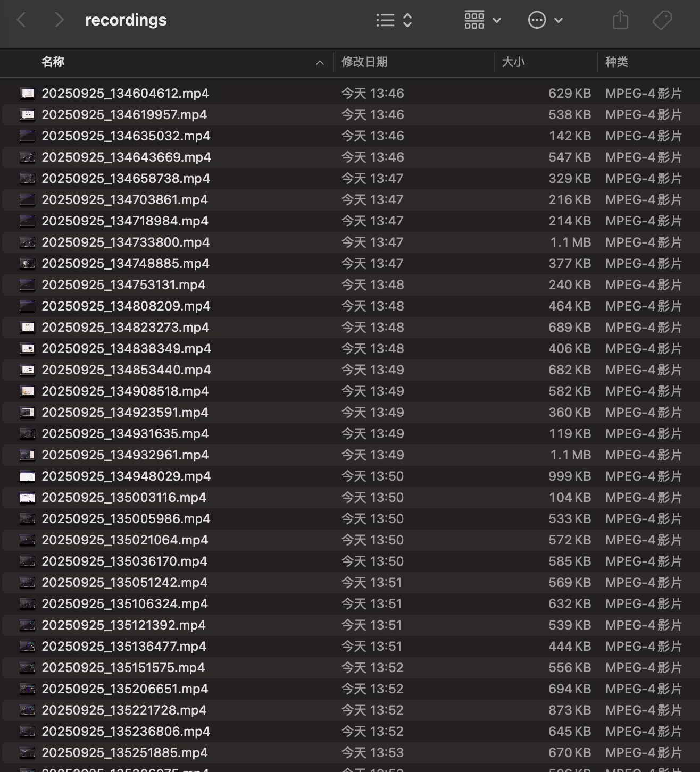The height and width of the screenshot is (772, 700).
Task: Click the Share icon
Action: [x=620, y=20]
